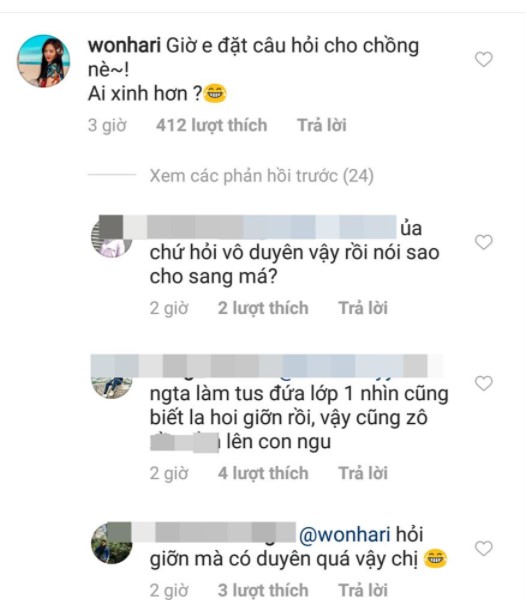
Task: Click 'Trả lời' under the 'có duyên quá' reply
Action: click(x=363, y=590)
